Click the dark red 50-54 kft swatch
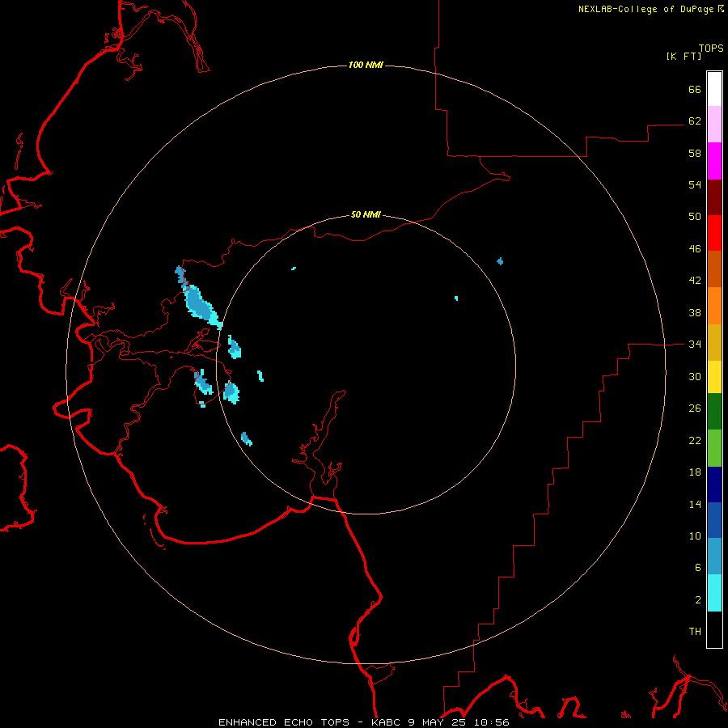This screenshot has height=728, width=728. click(x=714, y=197)
